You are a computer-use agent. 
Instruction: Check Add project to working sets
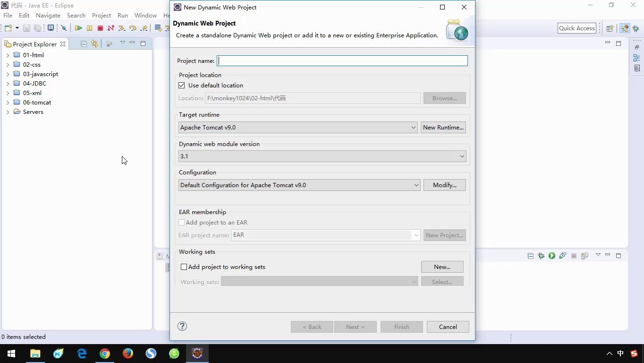point(184,267)
